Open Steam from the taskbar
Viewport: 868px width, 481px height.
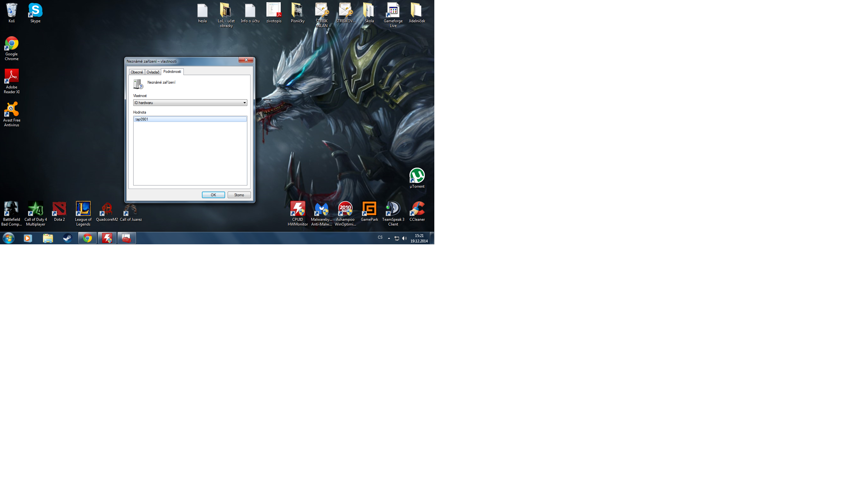coord(67,238)
